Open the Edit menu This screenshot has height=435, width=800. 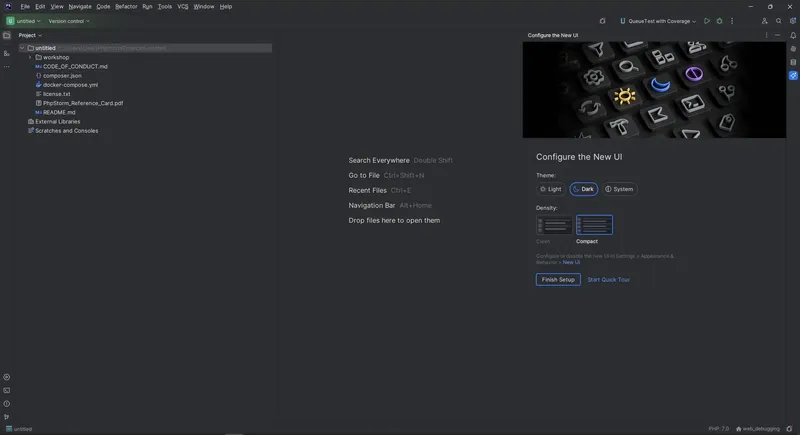(x=40, y=7)
